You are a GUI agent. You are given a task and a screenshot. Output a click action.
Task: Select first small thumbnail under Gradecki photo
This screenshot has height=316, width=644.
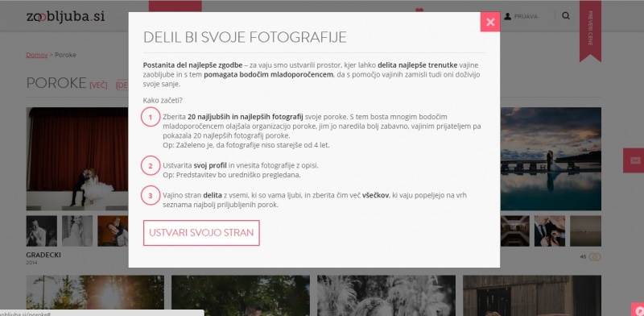point(42,231)
